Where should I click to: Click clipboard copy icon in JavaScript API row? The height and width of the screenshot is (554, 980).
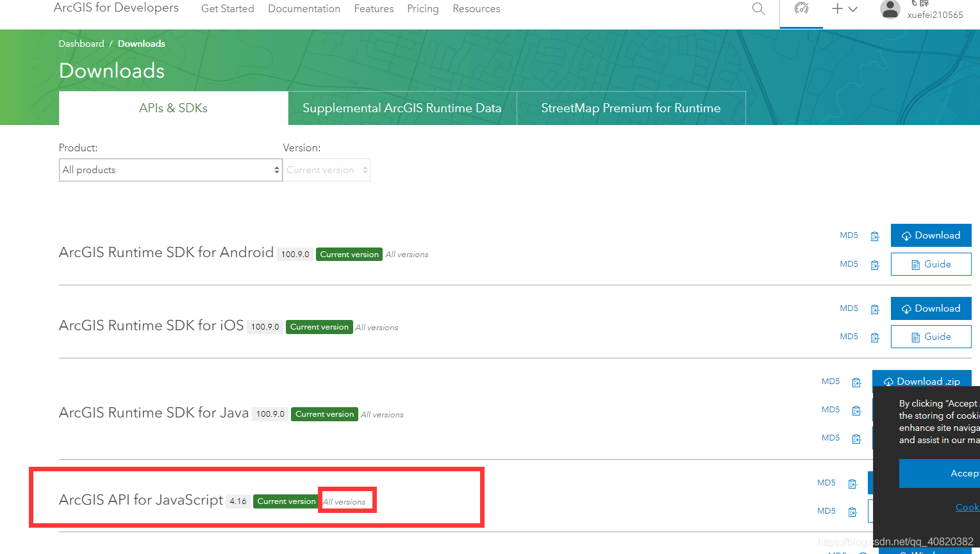pos(852,483)
